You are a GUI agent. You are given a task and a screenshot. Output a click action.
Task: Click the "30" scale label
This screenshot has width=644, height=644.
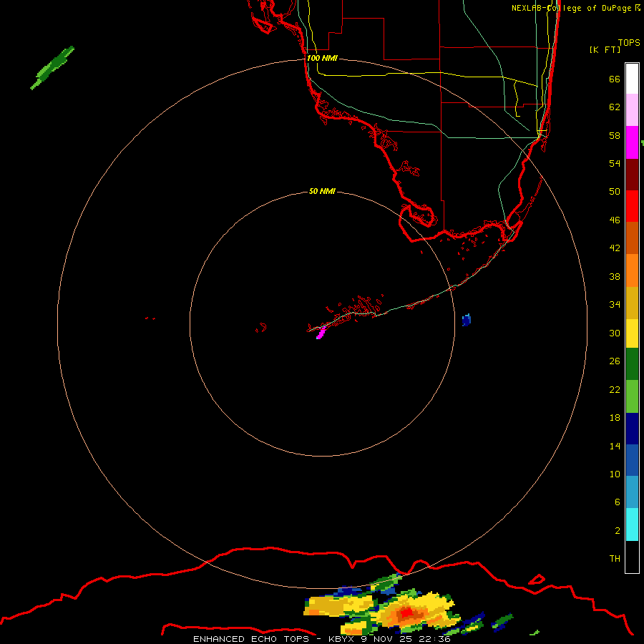(615, 333)
